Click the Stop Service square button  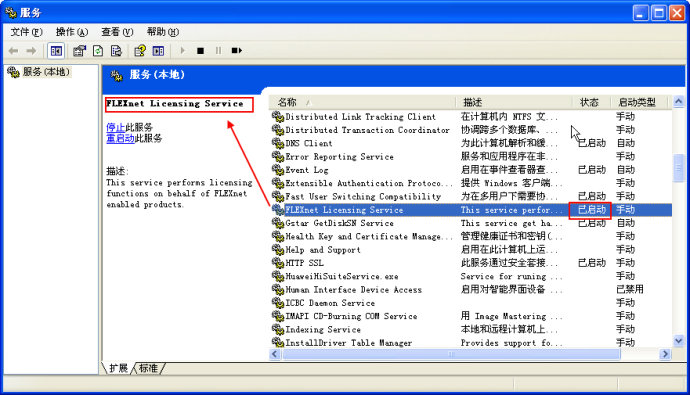200,51
